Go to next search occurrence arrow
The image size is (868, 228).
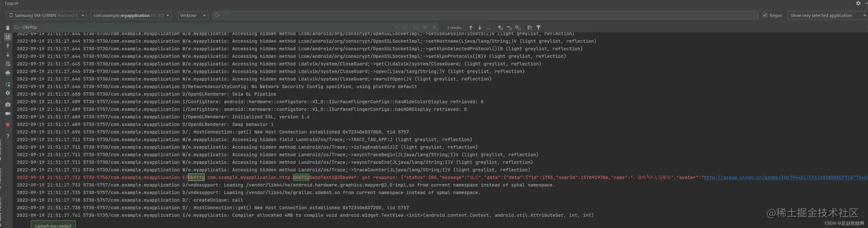(480, 27)
